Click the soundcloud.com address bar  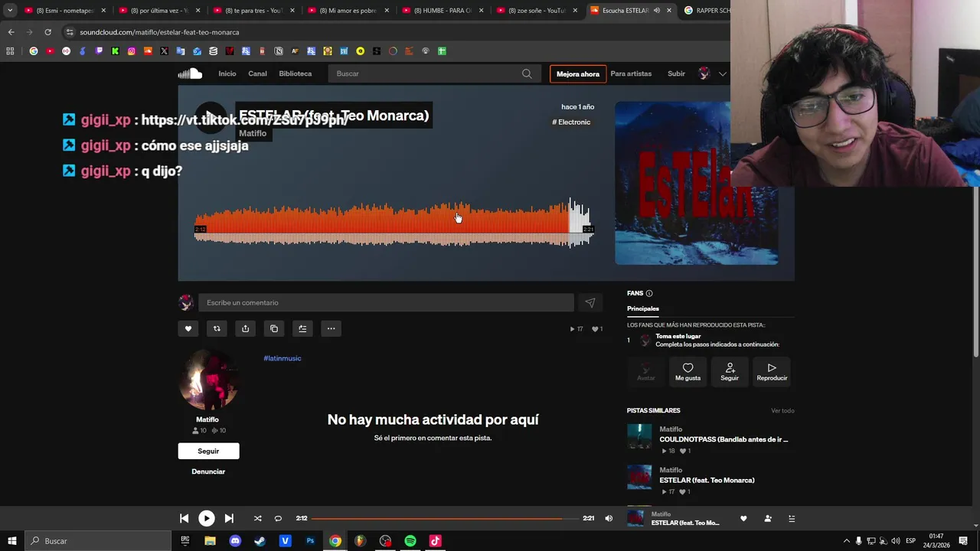click(394, 32)
